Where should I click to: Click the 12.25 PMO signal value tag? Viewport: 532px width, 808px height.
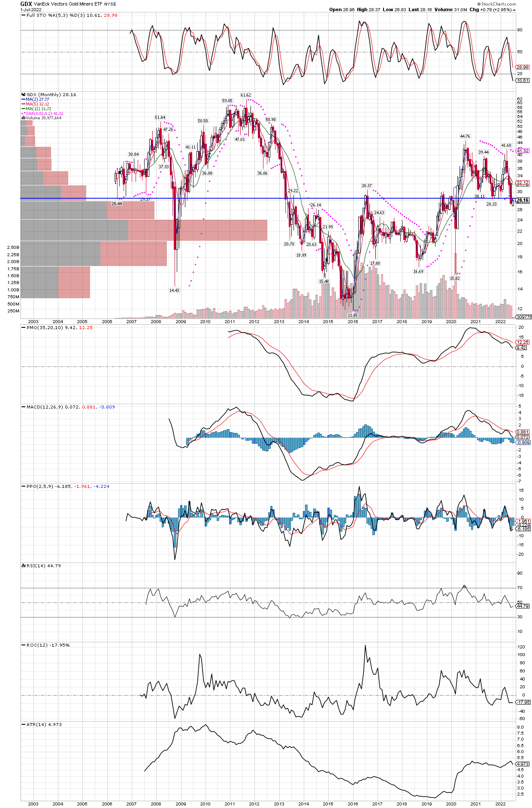point(523,342)
